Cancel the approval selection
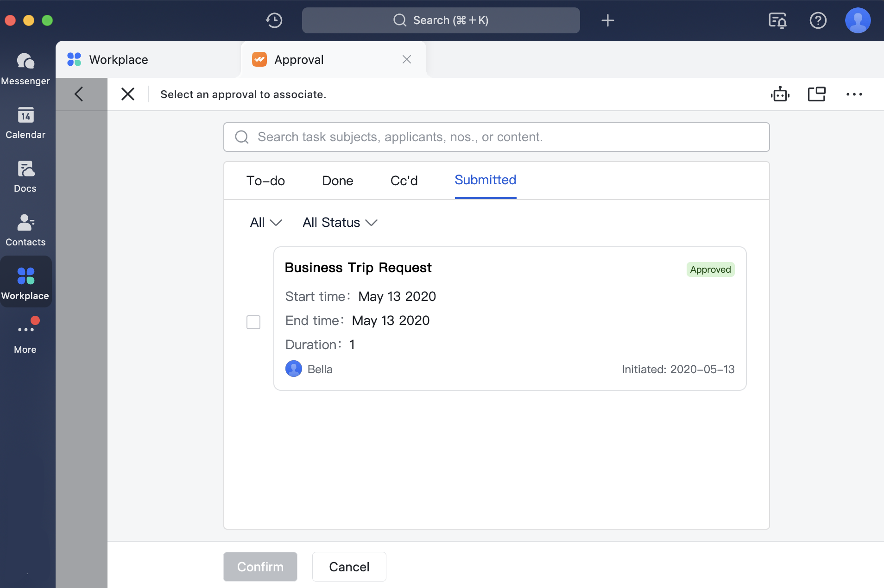 point(349,566)
